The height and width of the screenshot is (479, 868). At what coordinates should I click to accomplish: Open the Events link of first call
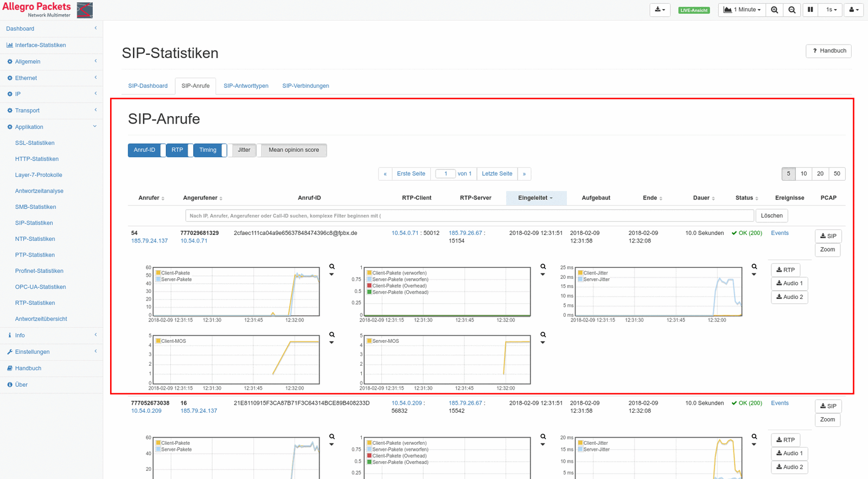coord(780,233)
